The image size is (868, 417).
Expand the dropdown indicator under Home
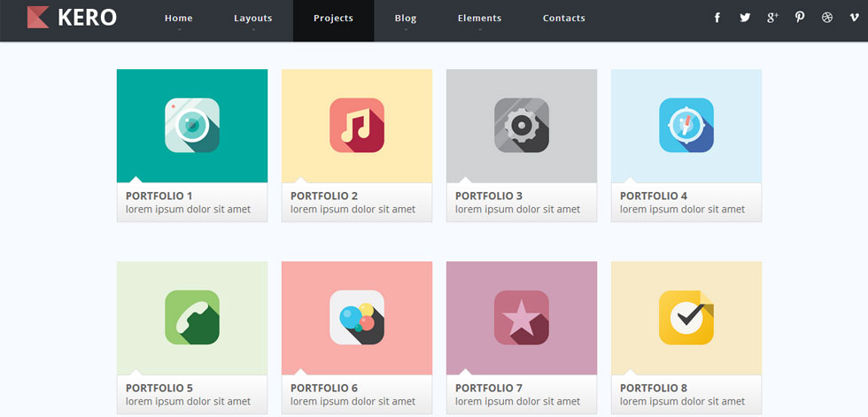(179, 29)
